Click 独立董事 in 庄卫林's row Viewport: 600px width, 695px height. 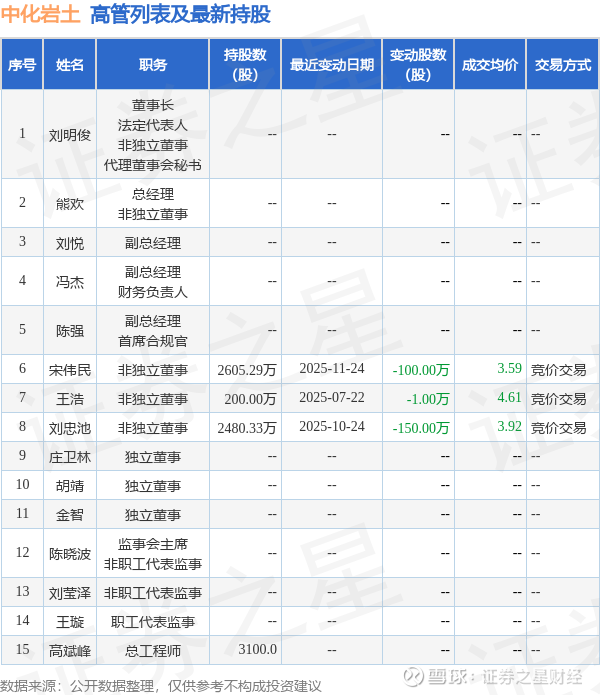153,457
